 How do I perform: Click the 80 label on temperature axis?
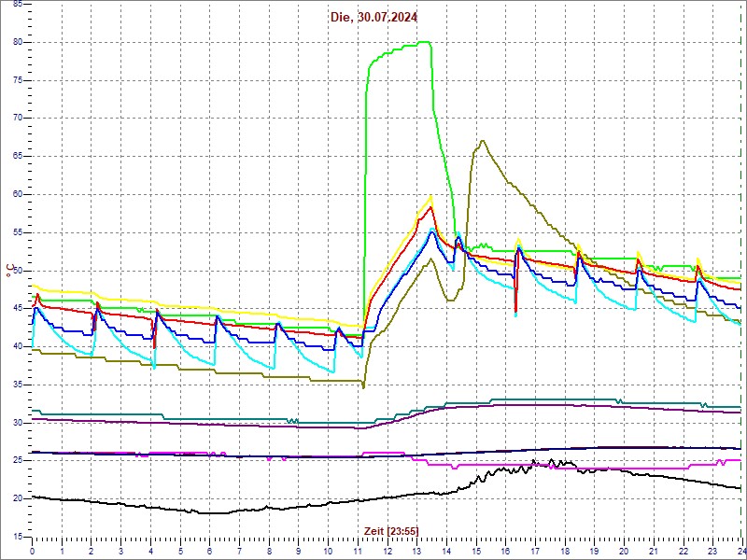17,42
